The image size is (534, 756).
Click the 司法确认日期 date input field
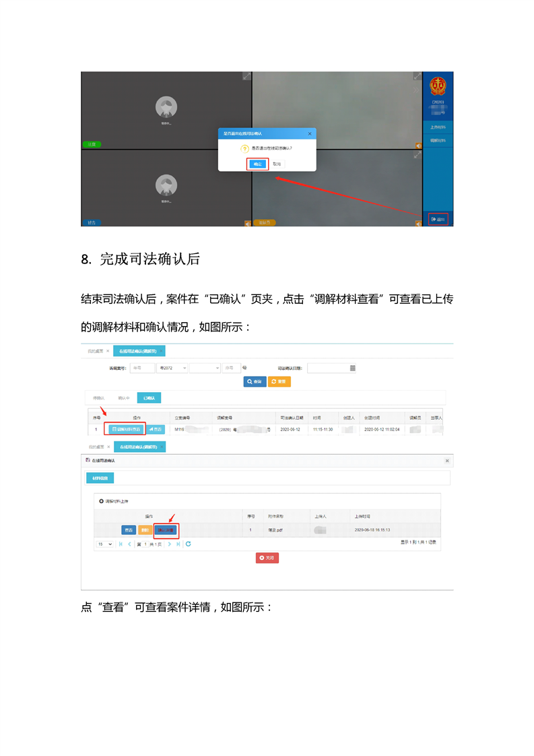331,368
